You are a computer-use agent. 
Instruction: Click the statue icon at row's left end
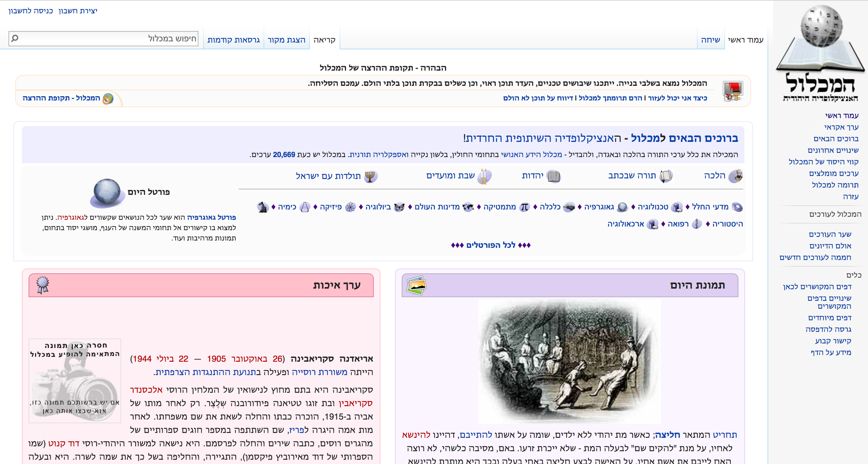(263, 207)
